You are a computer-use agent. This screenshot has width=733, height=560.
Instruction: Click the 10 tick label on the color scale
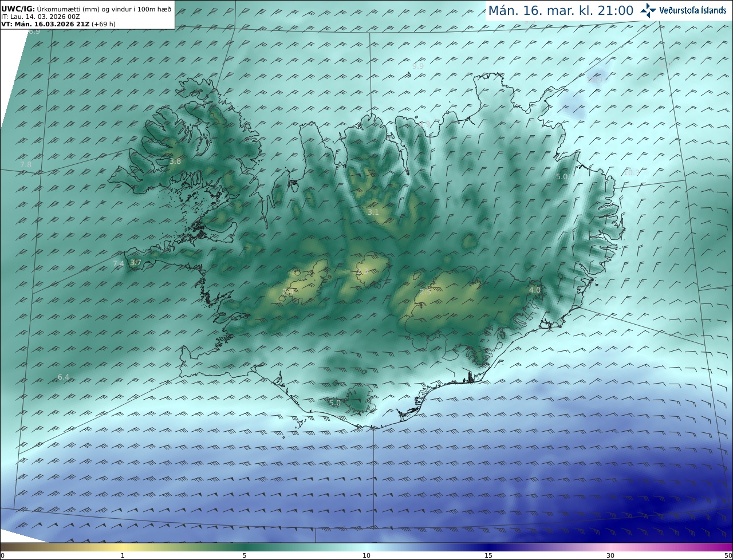pos(366,555)
